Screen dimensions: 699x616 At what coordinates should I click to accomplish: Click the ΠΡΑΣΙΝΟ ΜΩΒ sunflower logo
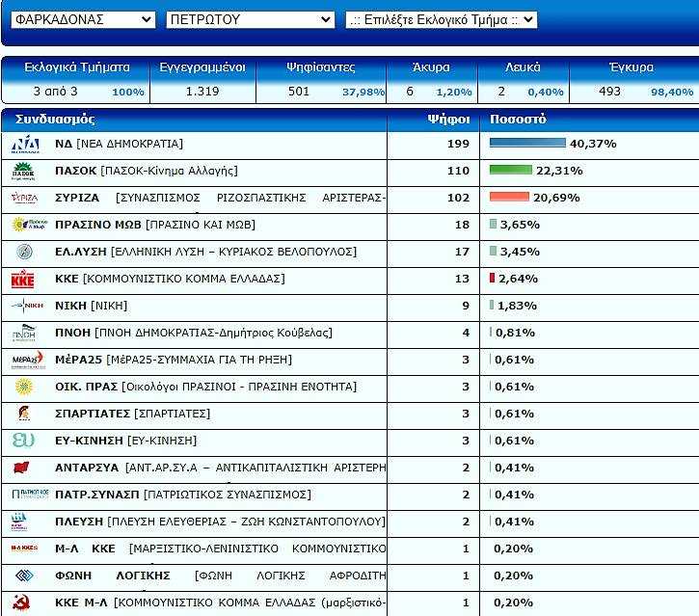coord(25,225)
